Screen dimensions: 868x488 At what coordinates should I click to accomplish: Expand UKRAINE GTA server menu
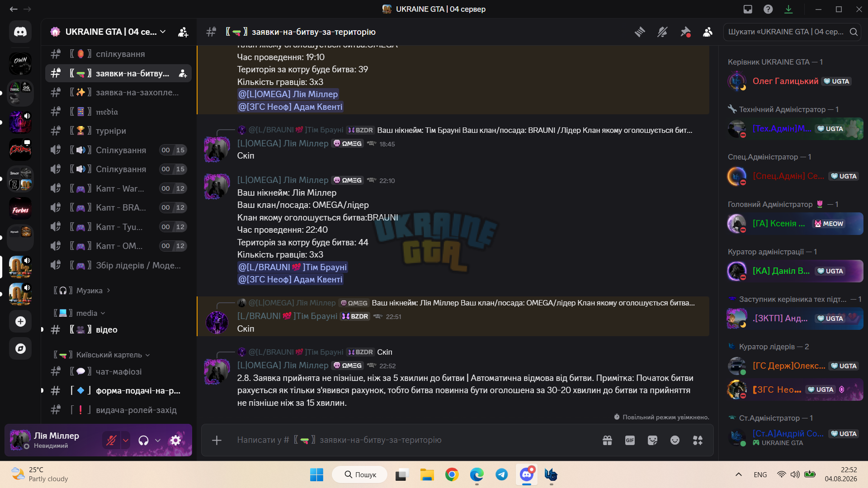click(x=108, y=32)
